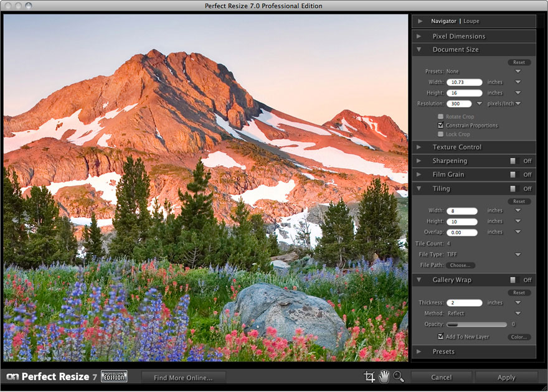This screenshot has height=392, width=548.
Task: Open the Document Size Presets dropdown
Action: [518, 71]
